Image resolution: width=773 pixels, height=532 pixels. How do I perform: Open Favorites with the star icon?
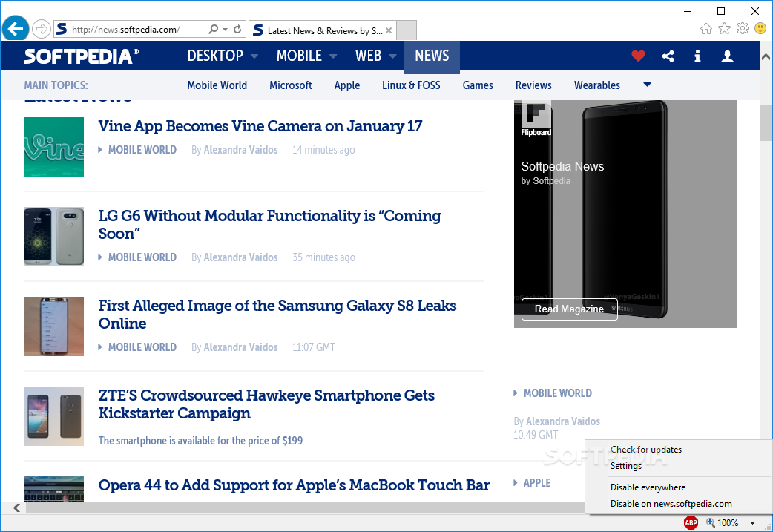pos(724,29)
